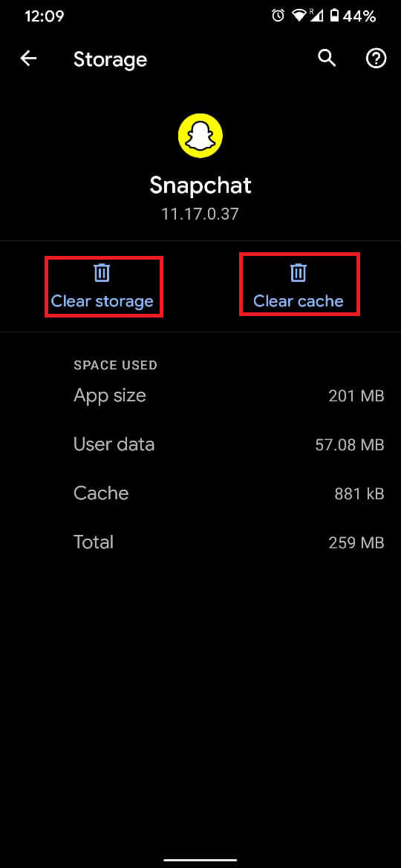Tap the Snapchat ghost app icon

click(x=200, y=136)
